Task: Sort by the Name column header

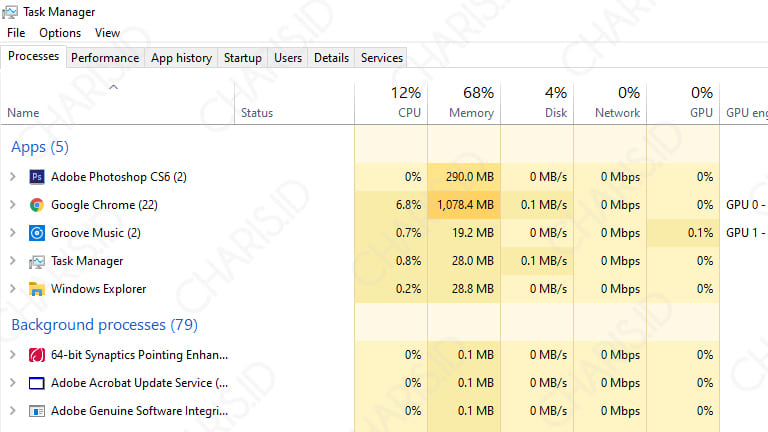Action: pyautogui.click(x=118, y=103)
